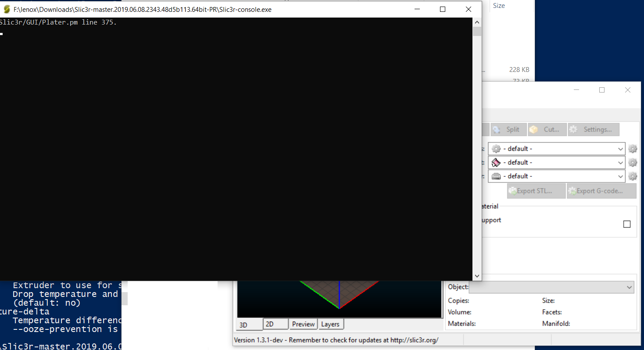This screenshot has height=350, width=644.
Task: Select the Layers tab
Action: point(330,324)
